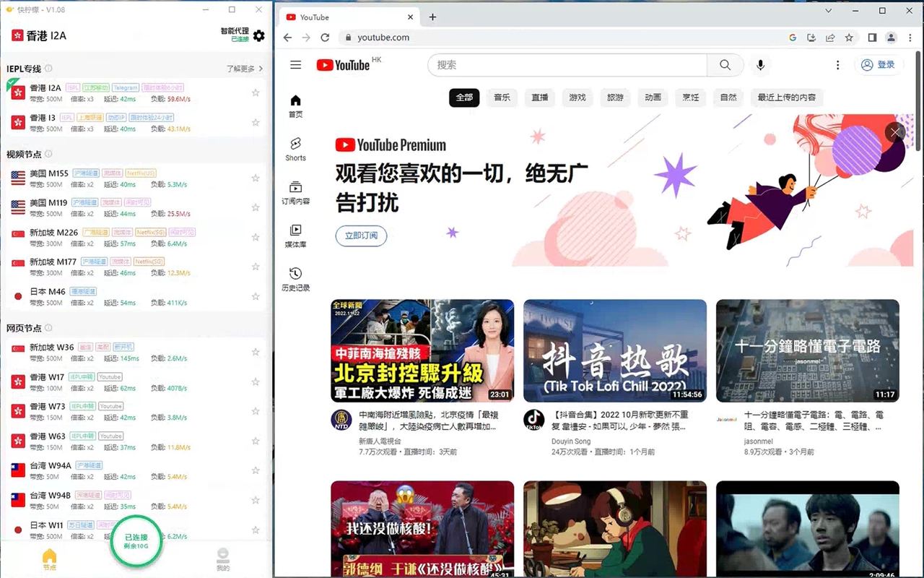This screenshot has height=578, width=924.
Task: Open the browser tab search chevron
Action: [x=828, y=12]
